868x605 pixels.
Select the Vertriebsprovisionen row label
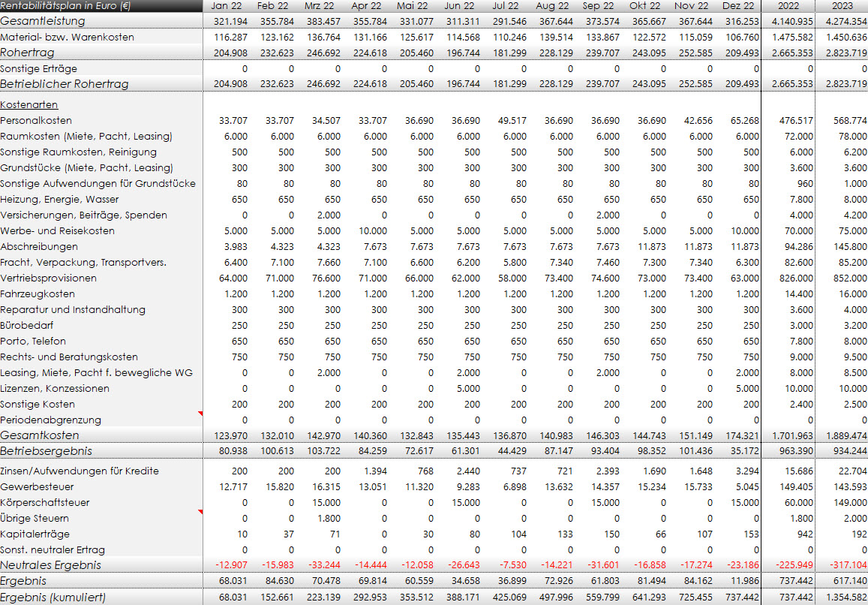tap(49, 278)
